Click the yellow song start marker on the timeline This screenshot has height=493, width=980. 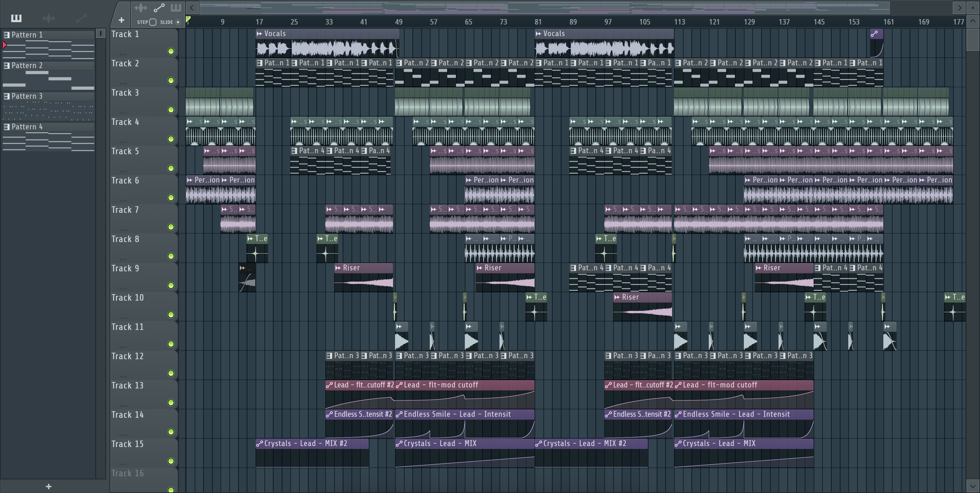[x=188, y=20]
